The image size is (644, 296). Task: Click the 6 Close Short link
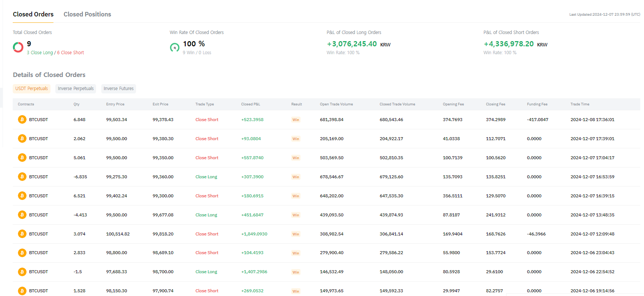[x=71, y=53]
